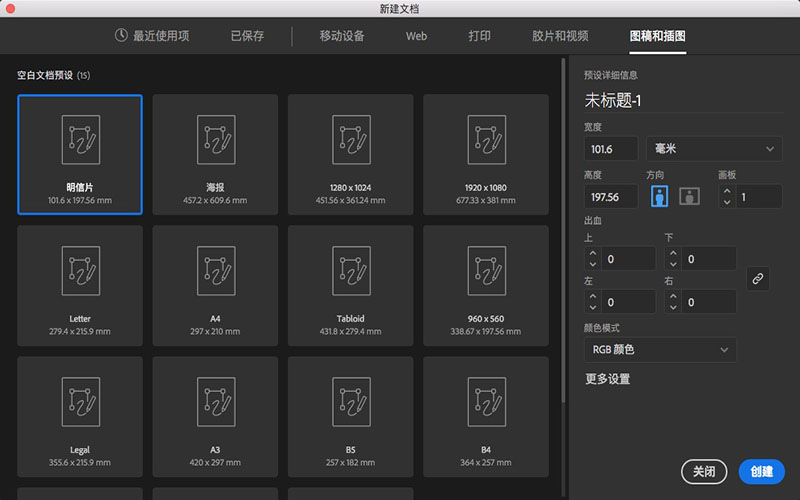This screenshot has height=500, width=800.
Task: Click the 下 bottom bleed input field
Action: coord(709,259)
